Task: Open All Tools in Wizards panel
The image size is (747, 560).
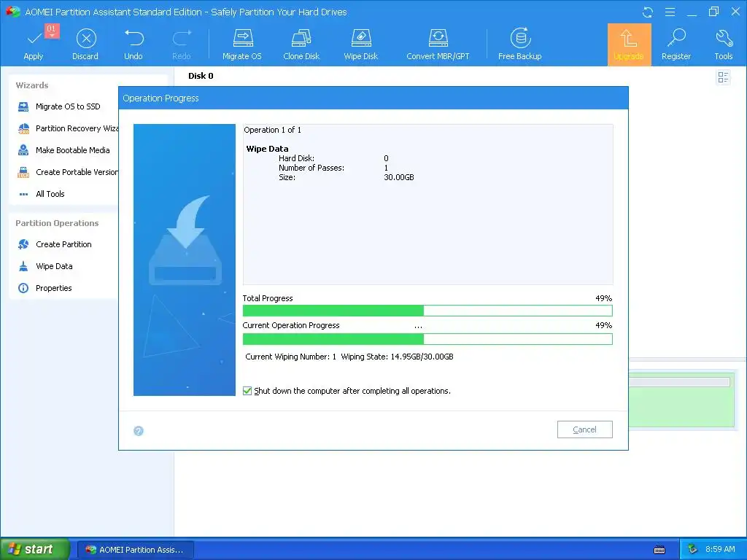Action: tap(42, 194)
